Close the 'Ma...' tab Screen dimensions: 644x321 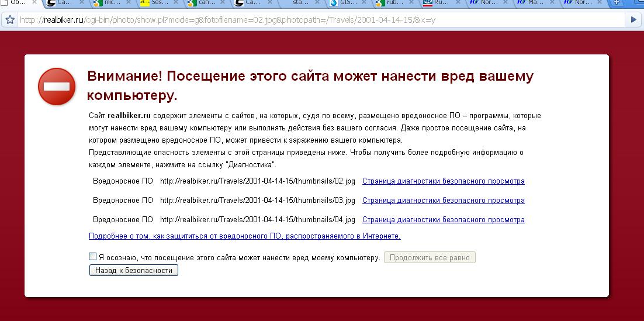pos(552,3)
